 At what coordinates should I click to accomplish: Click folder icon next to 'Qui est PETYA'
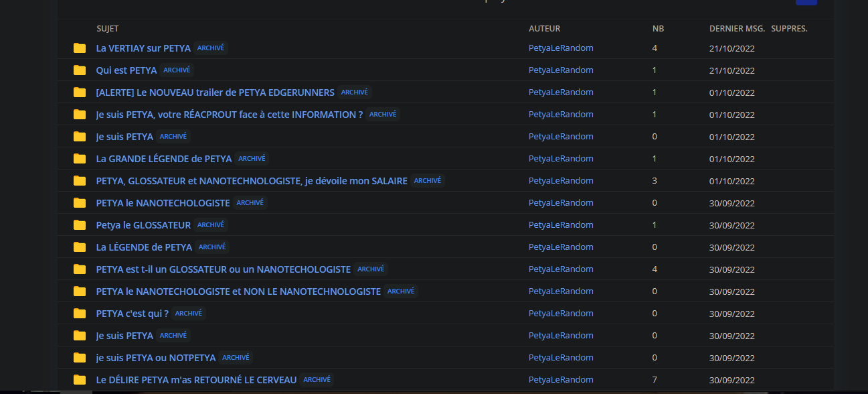pos(80,70)
